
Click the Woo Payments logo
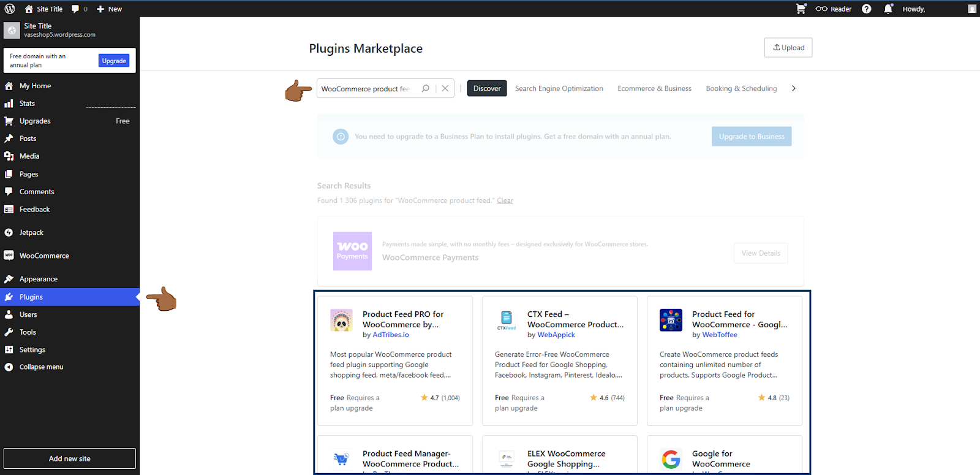[352, 251]
